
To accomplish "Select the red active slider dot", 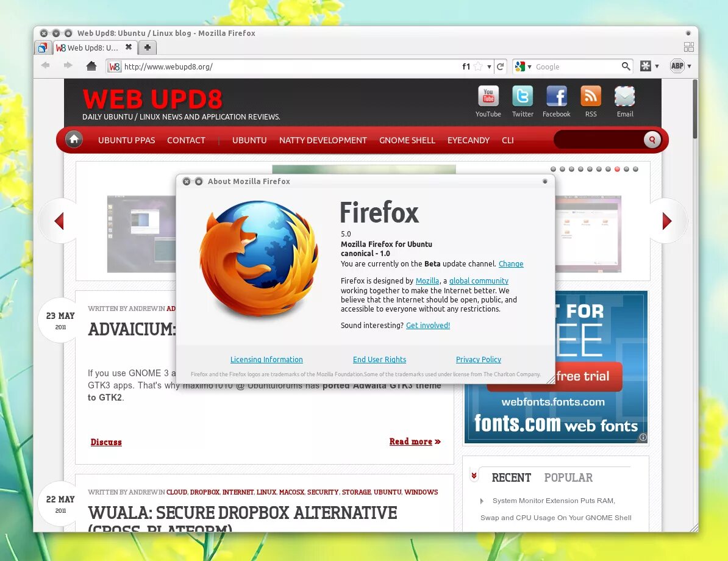I will [x=617, y=169].
